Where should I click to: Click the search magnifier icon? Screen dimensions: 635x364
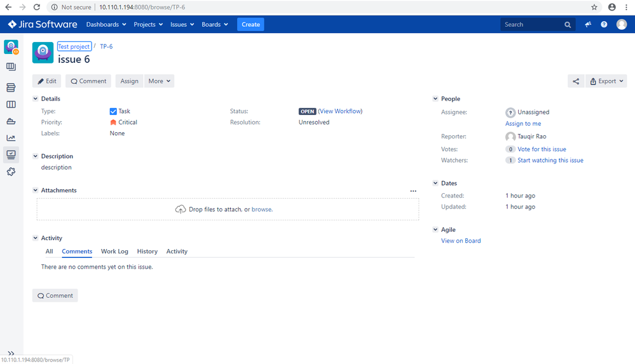568,25
